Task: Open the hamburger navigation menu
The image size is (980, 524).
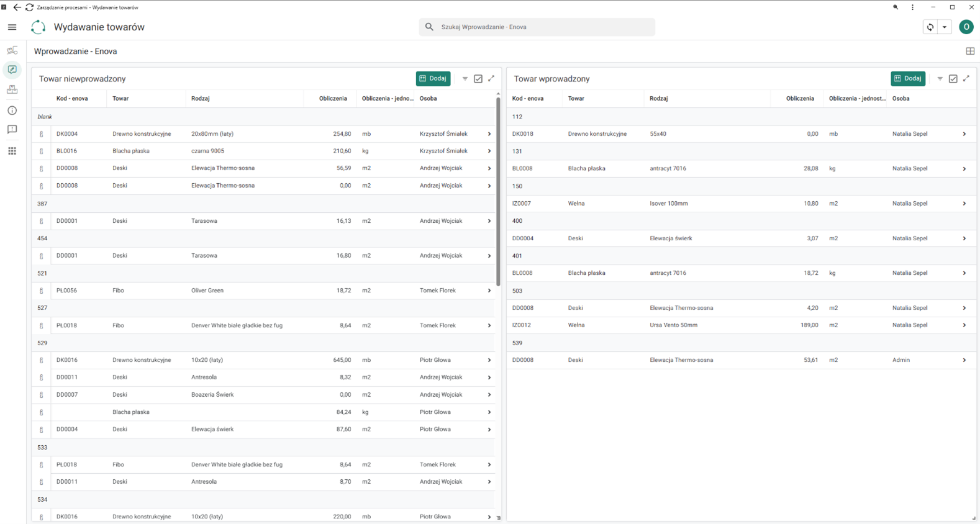Action: pos(12,27)
